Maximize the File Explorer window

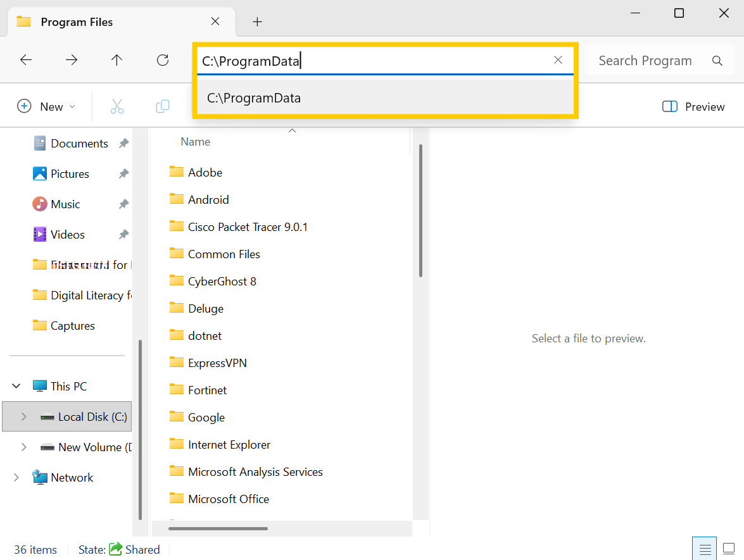(679, 13)
